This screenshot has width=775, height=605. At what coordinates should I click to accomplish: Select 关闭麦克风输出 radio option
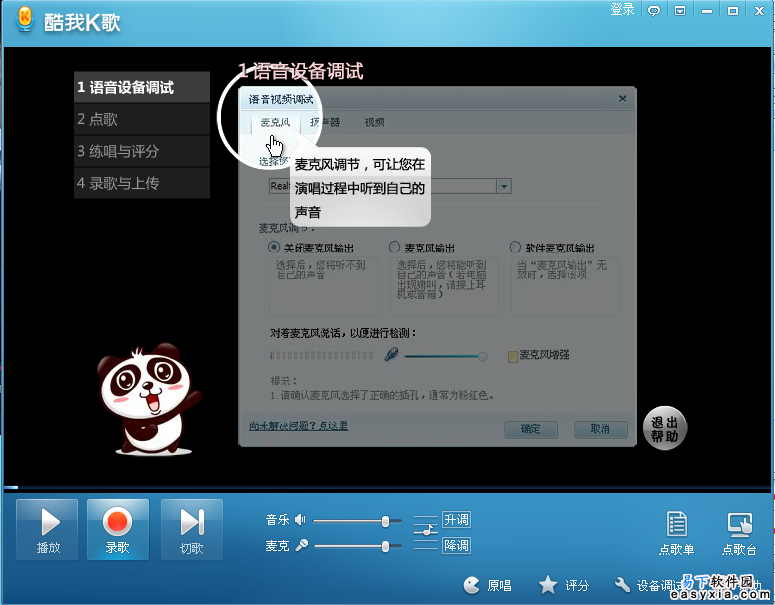(273, 247)
